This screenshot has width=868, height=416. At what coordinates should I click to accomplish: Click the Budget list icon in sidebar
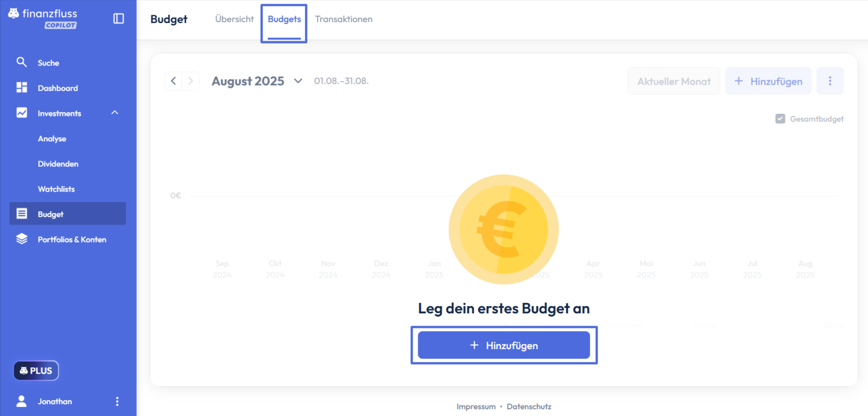point(22,214)
